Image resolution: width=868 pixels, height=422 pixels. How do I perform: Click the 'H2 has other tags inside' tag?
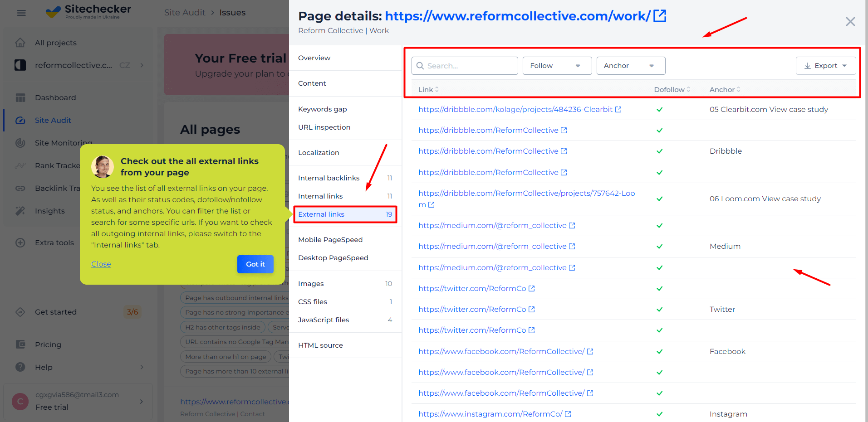point(223,327)
